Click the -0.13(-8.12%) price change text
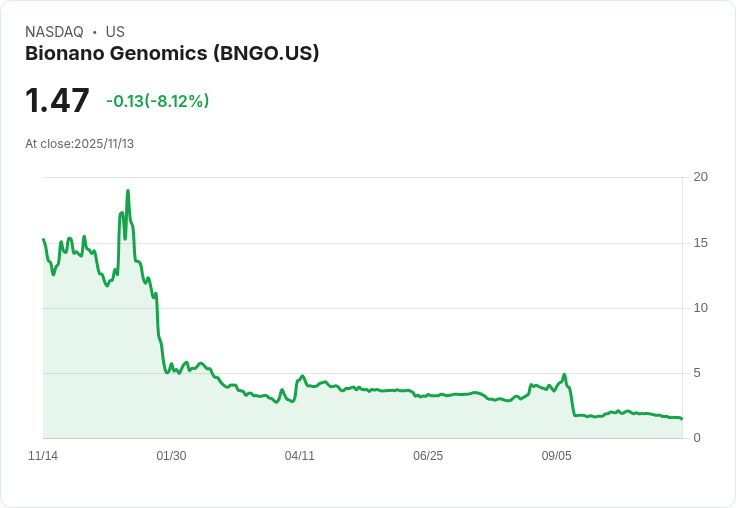 point(157,101)
